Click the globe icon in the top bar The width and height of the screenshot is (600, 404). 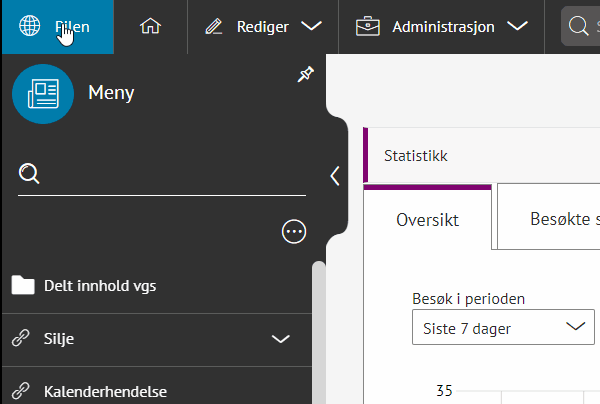(x=30, y=27)
